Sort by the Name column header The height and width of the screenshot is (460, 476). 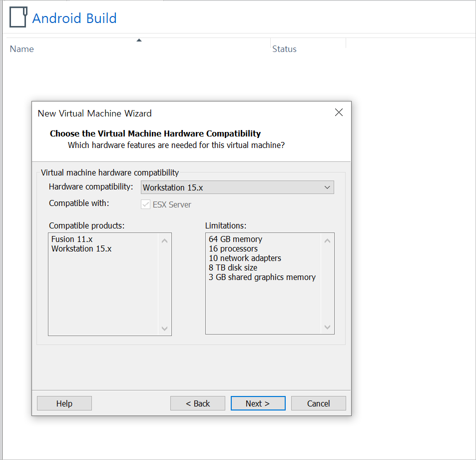tap(22, 49)
